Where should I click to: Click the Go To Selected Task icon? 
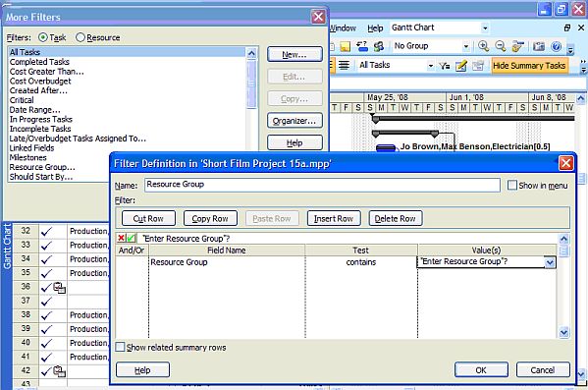[517, 46]
